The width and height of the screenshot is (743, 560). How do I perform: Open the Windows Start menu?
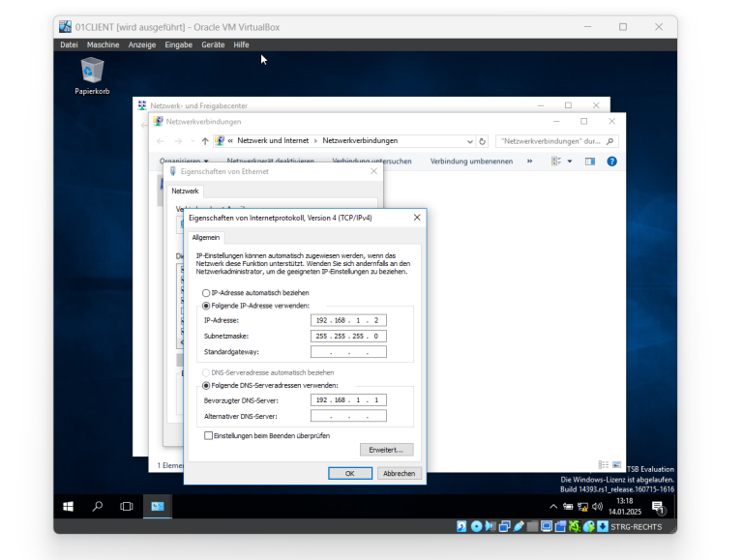coord(69,507)
